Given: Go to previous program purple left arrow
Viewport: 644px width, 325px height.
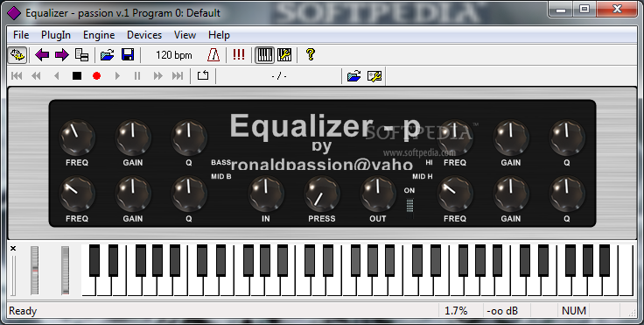Looking at the screenshot, I should tap(42, 54).
